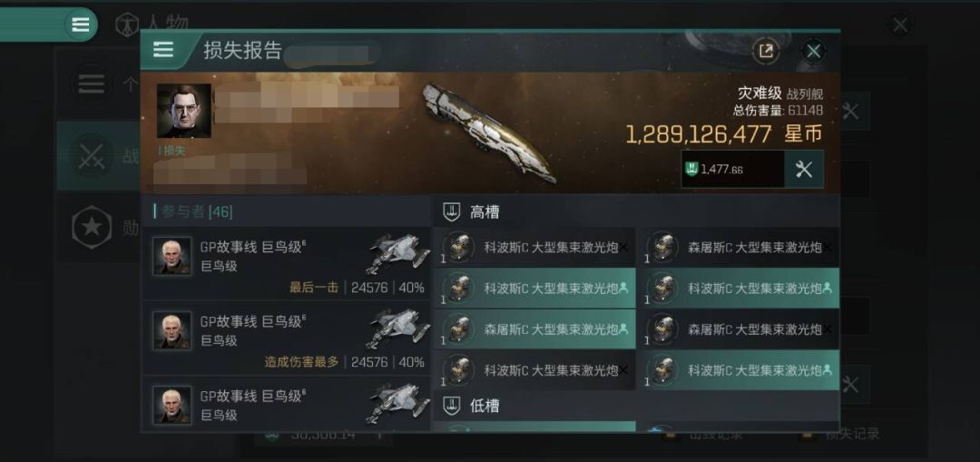The width and height of the screenshot is (980, 462).
Task: Collapse the 高槽 high slot header
Action: 636,212
